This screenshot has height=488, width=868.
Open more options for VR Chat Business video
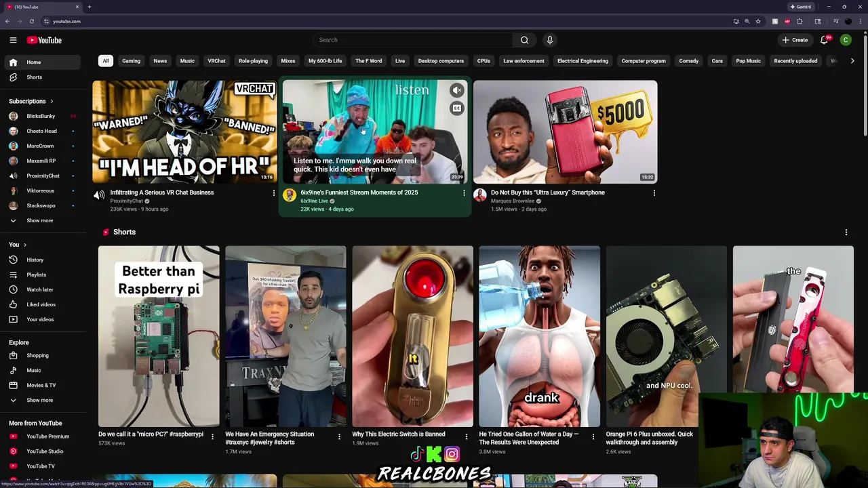[x=273, y=193]
